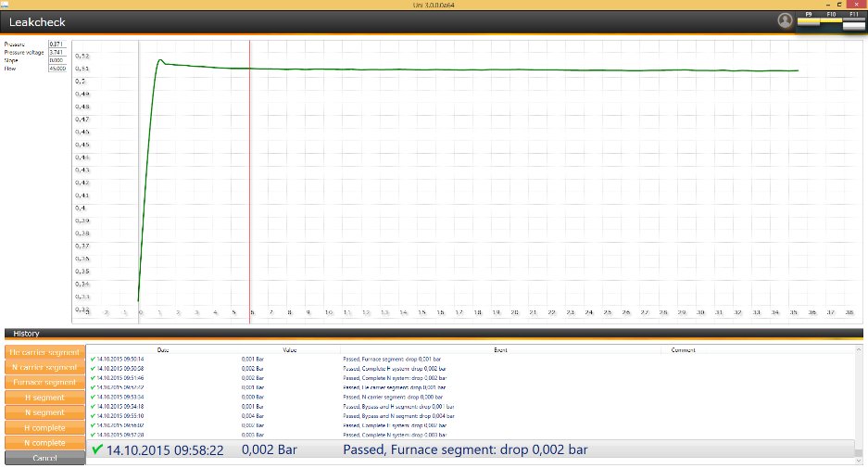Click the checkmark beside the 09:50:14 entry
The height and width of the screenshot is (468, 868).
94,358
